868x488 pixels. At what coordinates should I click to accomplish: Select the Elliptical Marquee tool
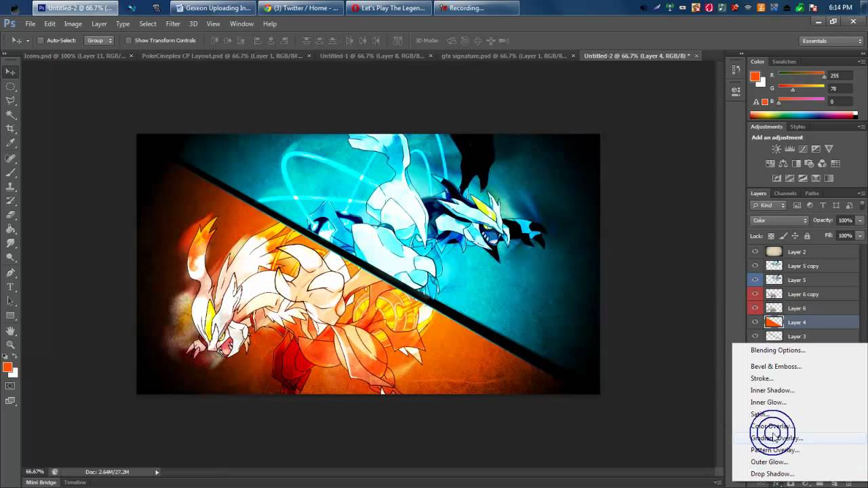coord(10,87)
